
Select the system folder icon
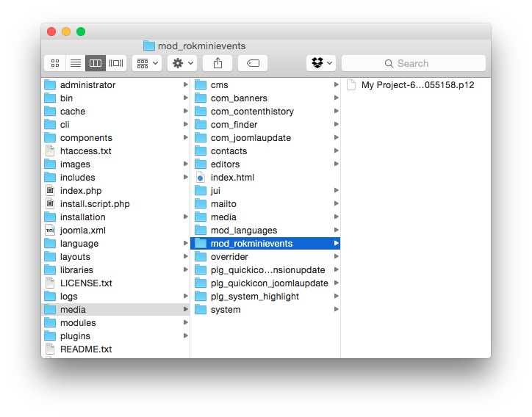(x=201, y=310)
